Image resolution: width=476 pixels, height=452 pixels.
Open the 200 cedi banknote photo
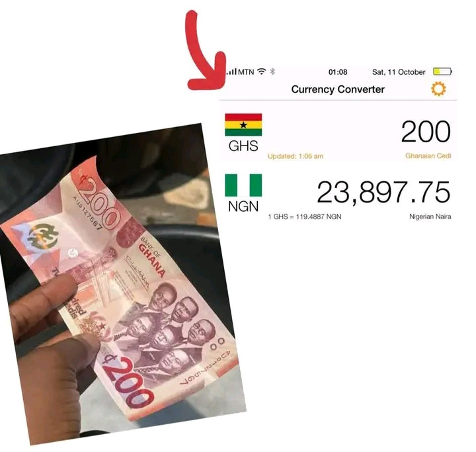click(x=122, y=284)
